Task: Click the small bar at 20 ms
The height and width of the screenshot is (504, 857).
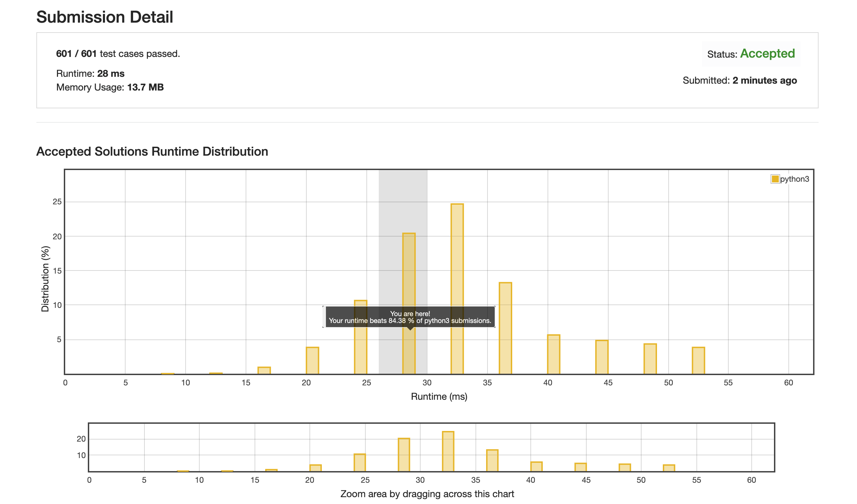Action: click(x=312, y=360)
